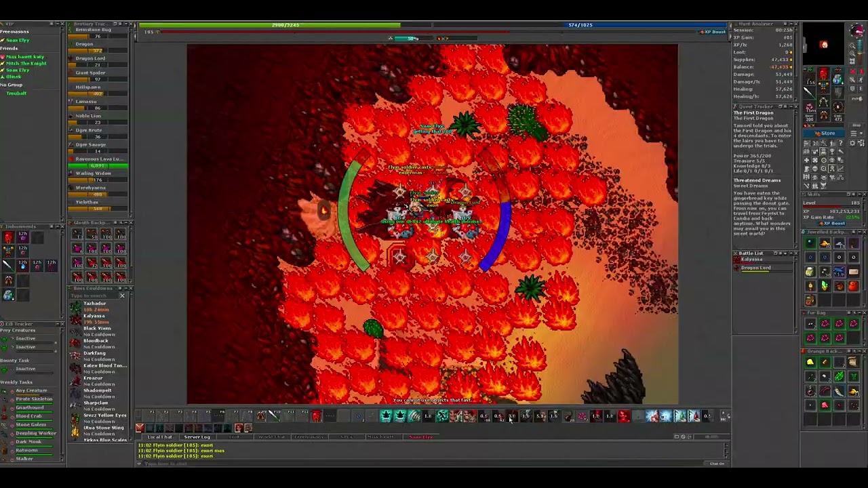This screenshot has width=868, height=488.
Task: Focus the Boss Cooldowns search box
Action: 94,296
